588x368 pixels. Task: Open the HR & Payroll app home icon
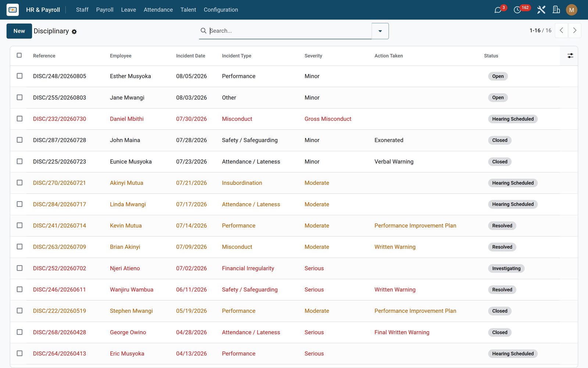[12, 10]
